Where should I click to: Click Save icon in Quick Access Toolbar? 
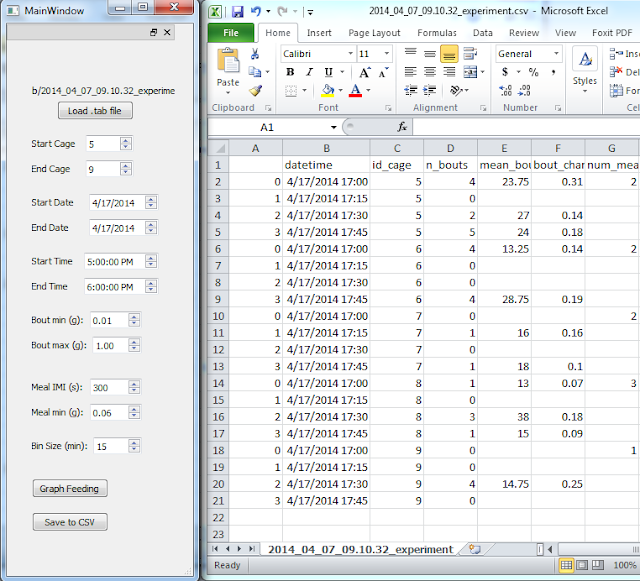[x=238, y=11]
